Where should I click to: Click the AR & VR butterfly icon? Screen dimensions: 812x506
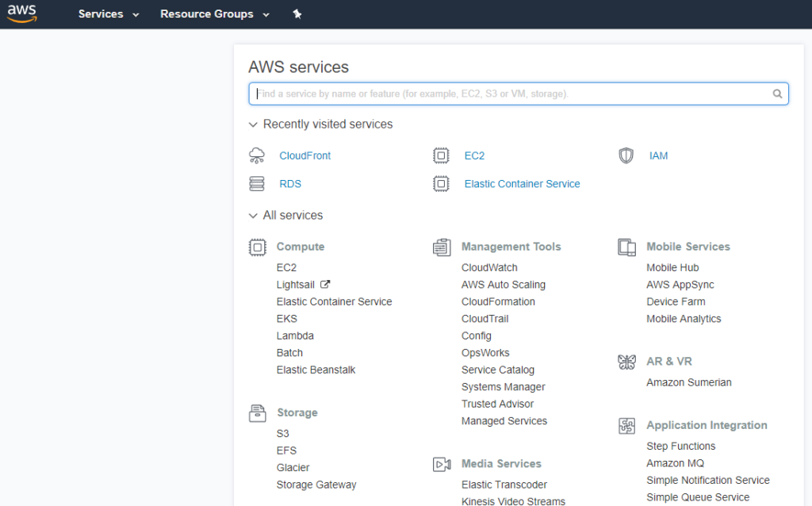pyautogui.click(x=626, y=362)
